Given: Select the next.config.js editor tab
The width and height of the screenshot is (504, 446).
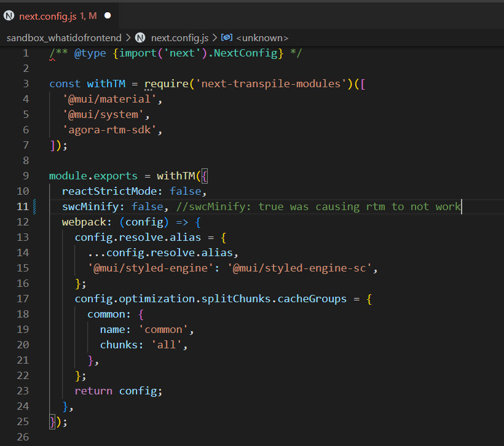Looking at the screenshot, I should 49,14.
